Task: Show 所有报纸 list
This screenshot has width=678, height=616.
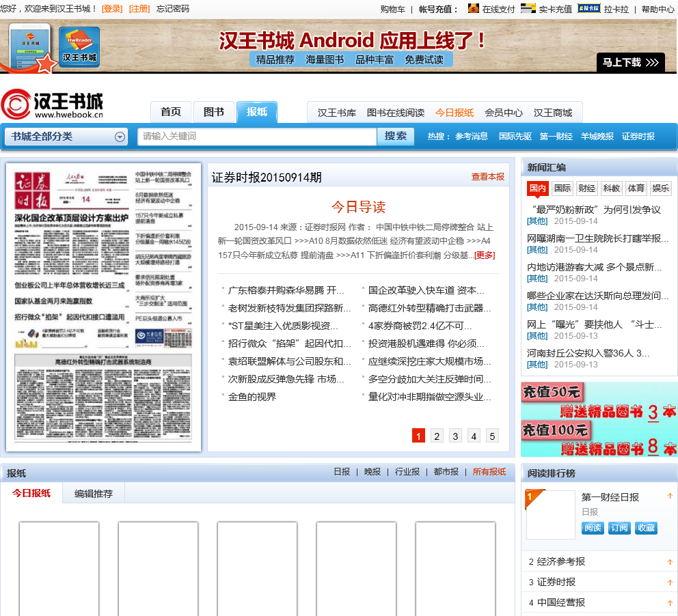Action: (x=489, y=472)
